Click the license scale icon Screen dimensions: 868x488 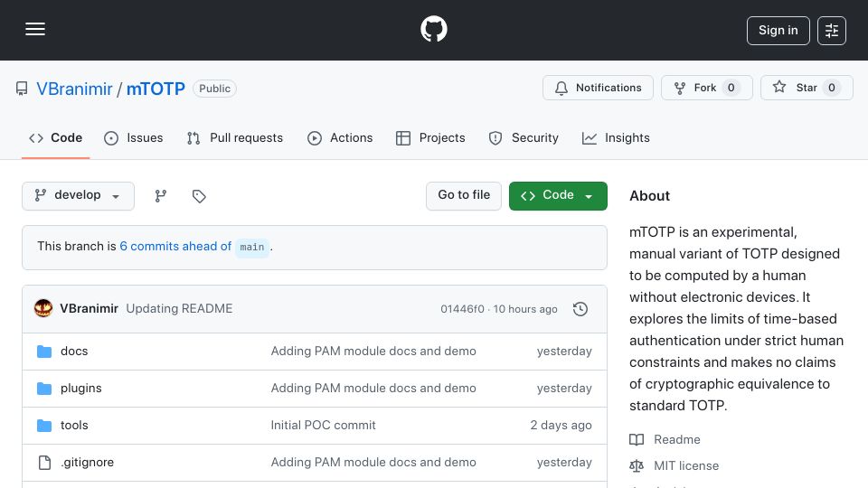637,466
